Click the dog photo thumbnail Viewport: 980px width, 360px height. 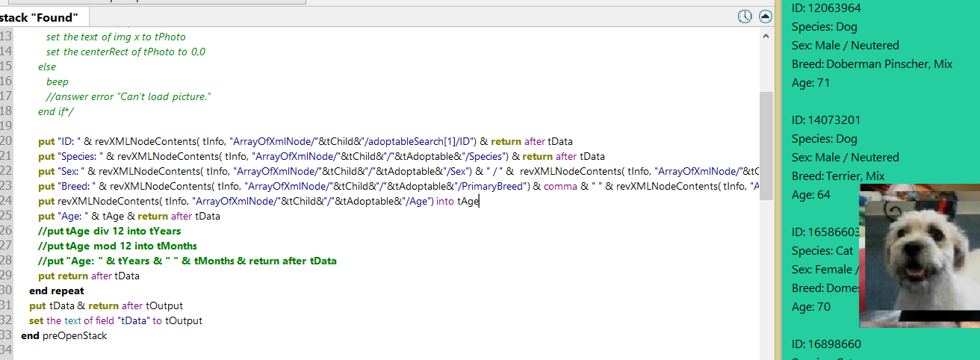[x=919, y=256]
